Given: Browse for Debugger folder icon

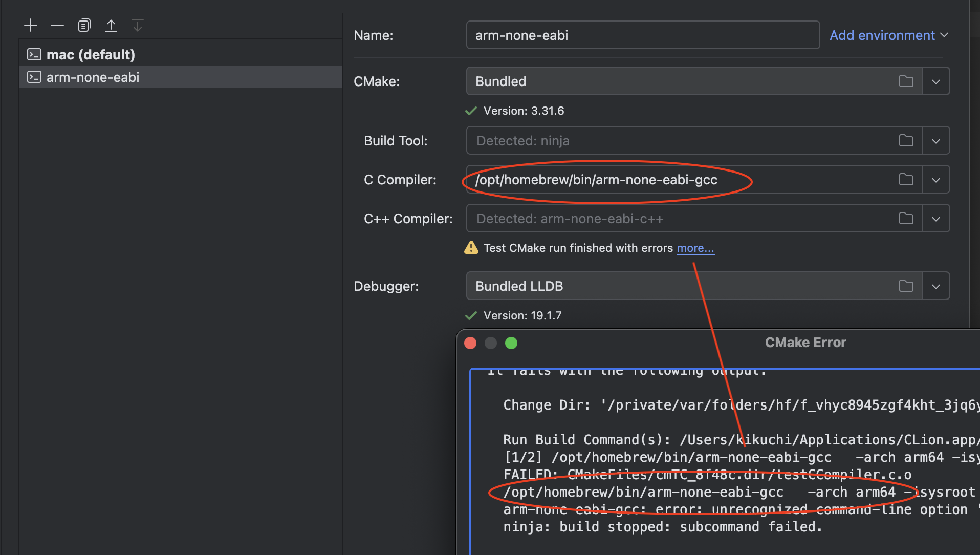Looking at the screenshot, I should [906, 286].
